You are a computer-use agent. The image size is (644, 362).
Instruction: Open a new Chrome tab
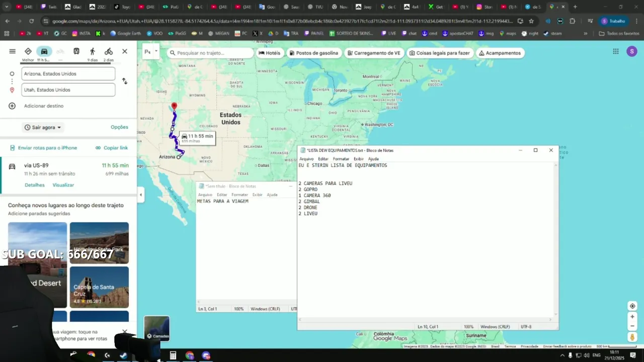click(x=575, y=7)
